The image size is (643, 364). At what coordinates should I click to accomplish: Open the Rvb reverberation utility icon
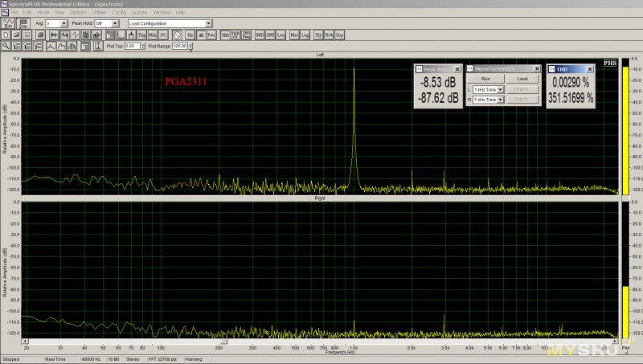(329, 35)
